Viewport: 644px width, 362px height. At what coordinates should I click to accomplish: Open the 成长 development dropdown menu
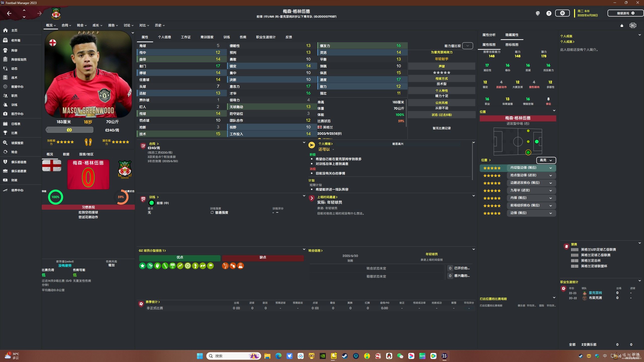(x=97, y=25)
